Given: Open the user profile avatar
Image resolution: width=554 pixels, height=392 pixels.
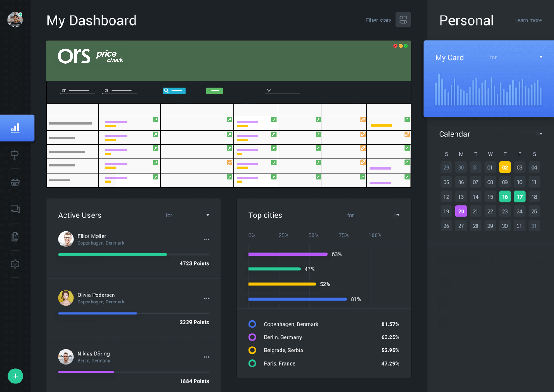Looking at the screenshot, I should tap(15, 20).
